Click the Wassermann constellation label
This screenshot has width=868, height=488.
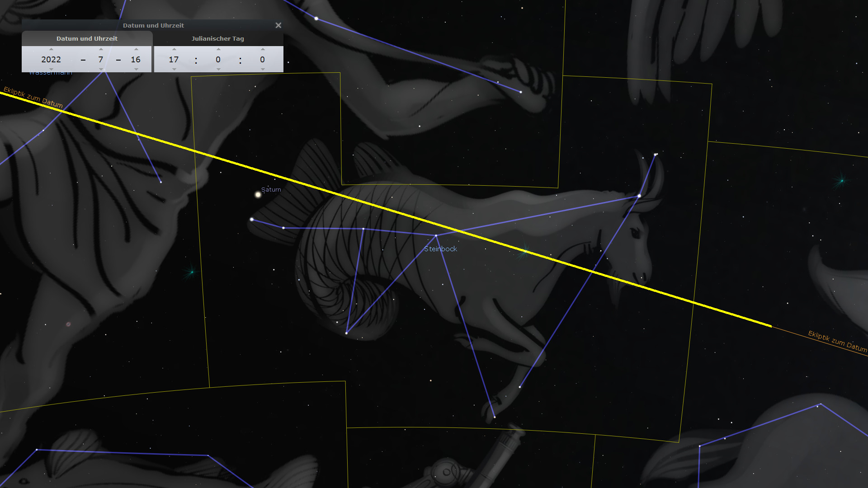(50, 73)
